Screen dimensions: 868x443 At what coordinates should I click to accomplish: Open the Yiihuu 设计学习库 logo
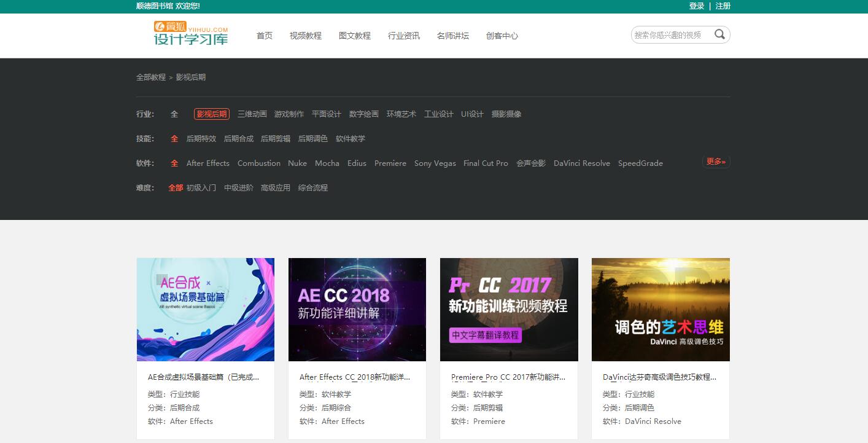(191, 33)
